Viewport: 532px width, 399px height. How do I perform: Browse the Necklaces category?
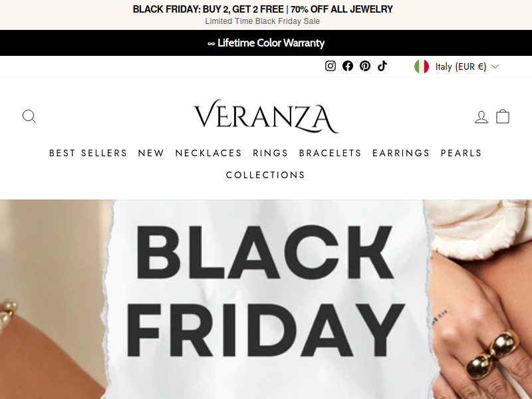coord(208,154)
